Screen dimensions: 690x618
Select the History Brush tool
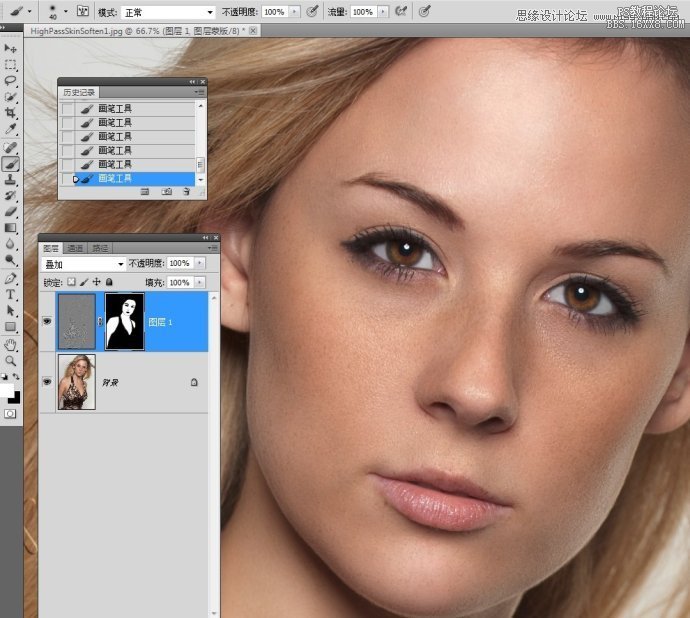pos(10,195)
